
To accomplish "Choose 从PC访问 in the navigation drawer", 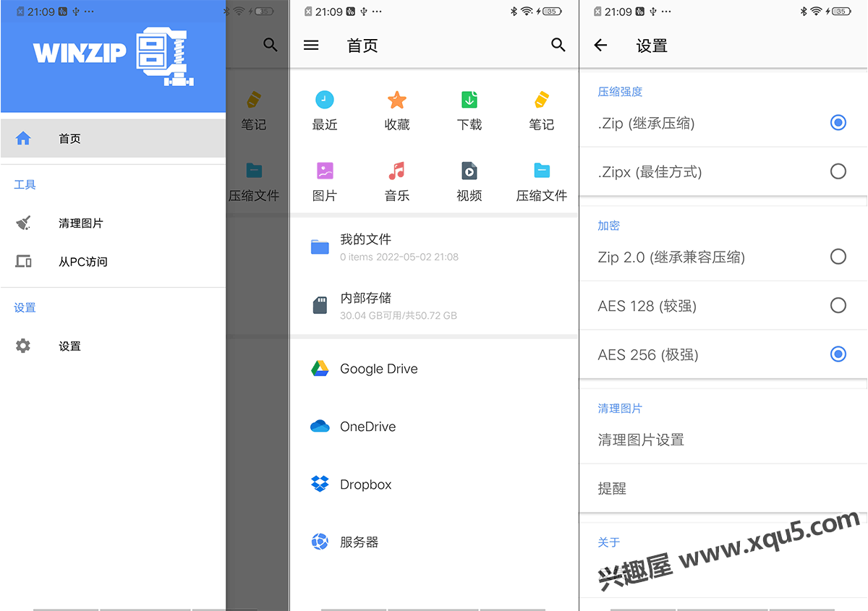I will pos(113,262).
